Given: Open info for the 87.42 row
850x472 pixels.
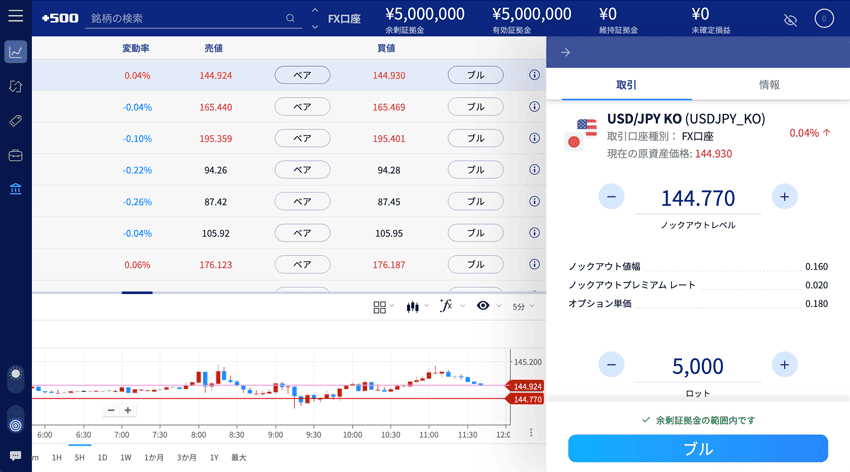Looking at the screenshot, I should pos(535,201).
